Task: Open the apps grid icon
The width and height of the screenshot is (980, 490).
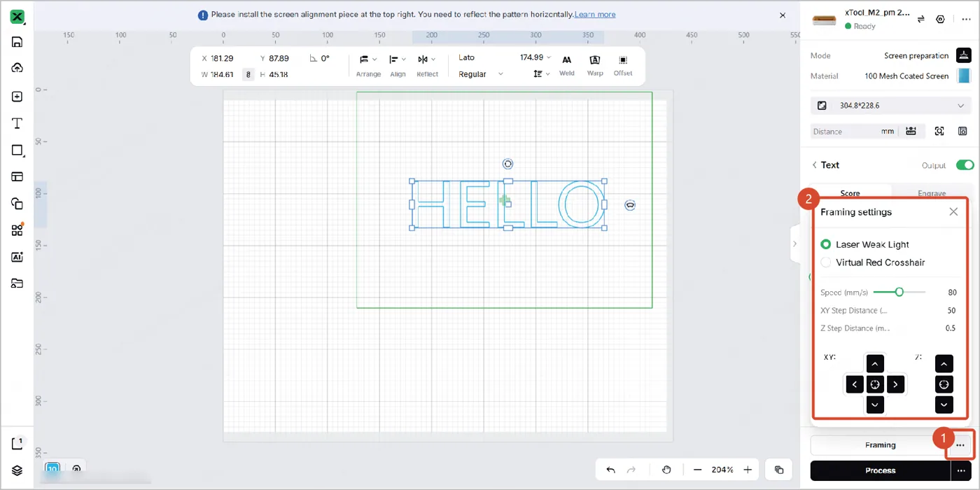Action: coord(17,230)
